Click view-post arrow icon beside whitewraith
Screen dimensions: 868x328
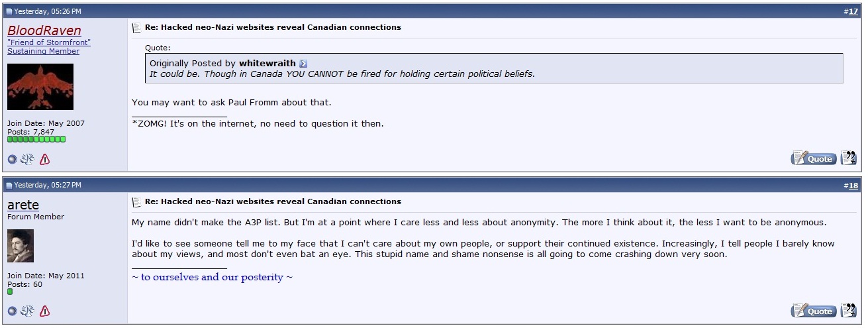(x=303, y=64)
